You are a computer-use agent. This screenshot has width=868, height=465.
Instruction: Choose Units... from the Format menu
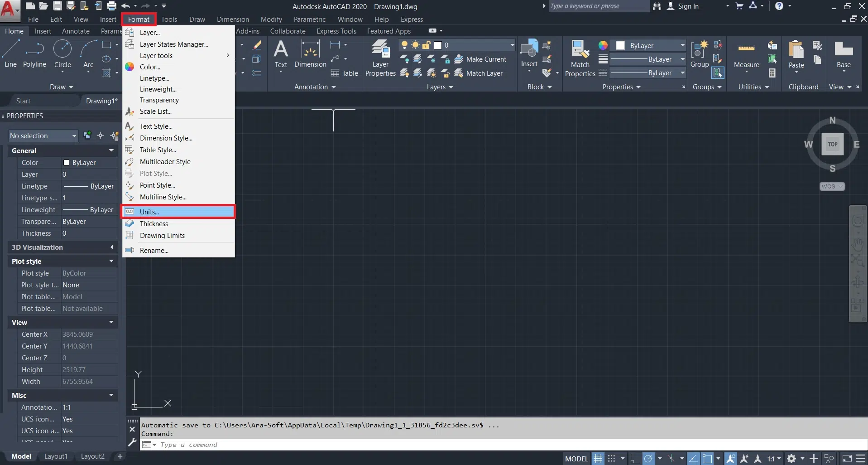tap(149, 212)
